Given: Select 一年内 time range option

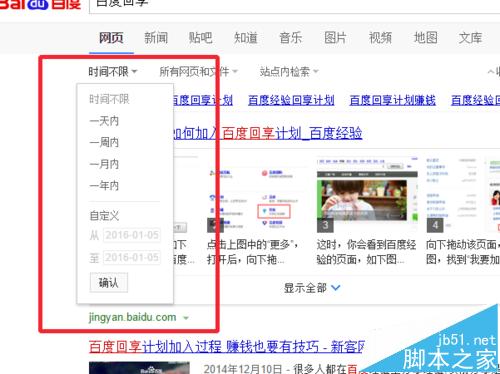Looking at the screenshot, I should tap(104, 186).
